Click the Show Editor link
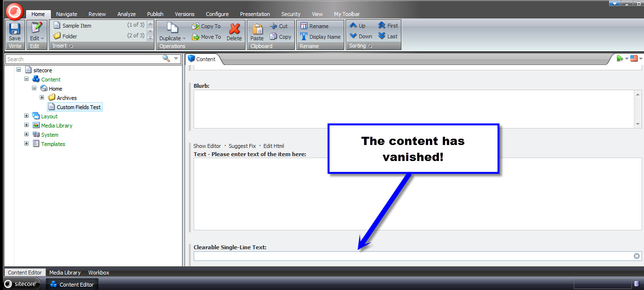Screen dimensions: 644x290 point(207,146)
